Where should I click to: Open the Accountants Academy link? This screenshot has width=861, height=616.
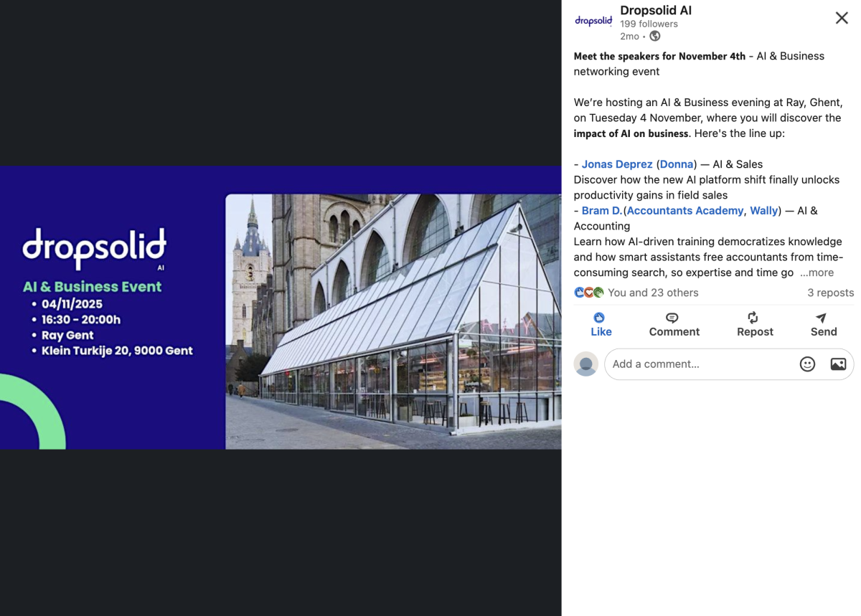tap(685, 210)
